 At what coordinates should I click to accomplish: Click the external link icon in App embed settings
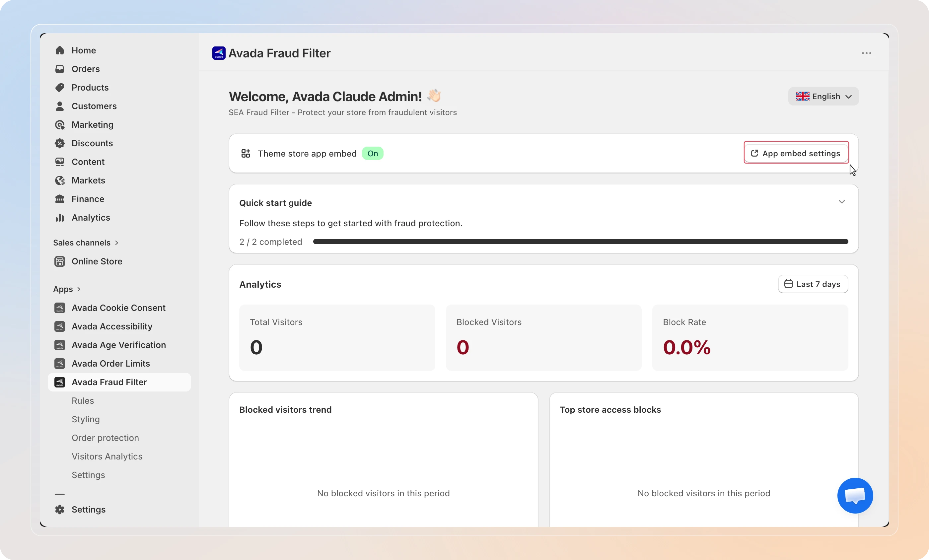point(754,153)
